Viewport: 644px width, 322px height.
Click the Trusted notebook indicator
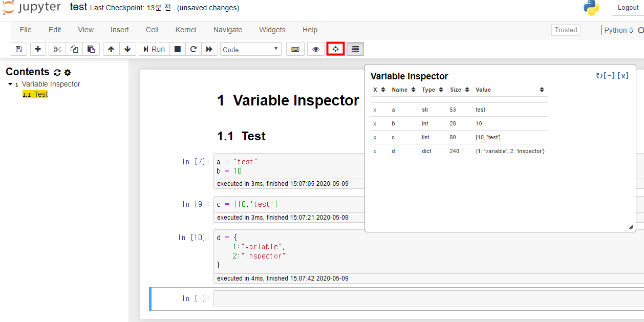566,30
